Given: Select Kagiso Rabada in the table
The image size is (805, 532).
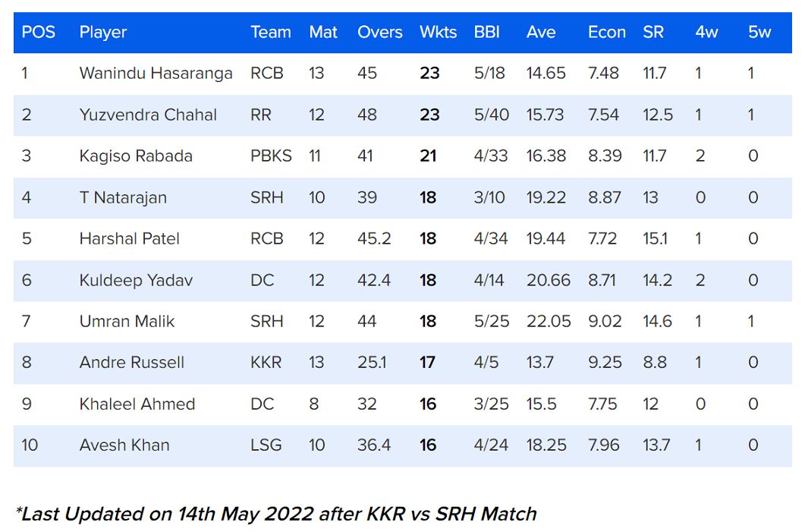Looking at the screenshot, I should click(x=136, y=156).
